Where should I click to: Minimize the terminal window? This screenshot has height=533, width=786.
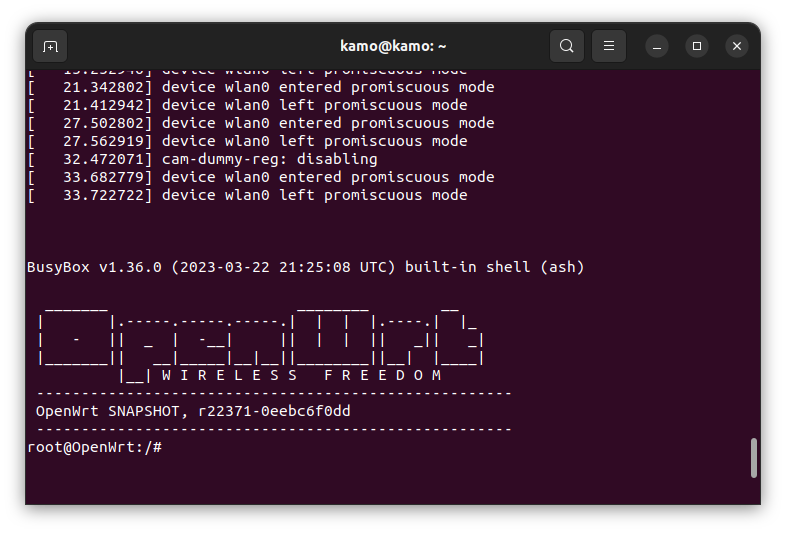click(x=657, y=46)
